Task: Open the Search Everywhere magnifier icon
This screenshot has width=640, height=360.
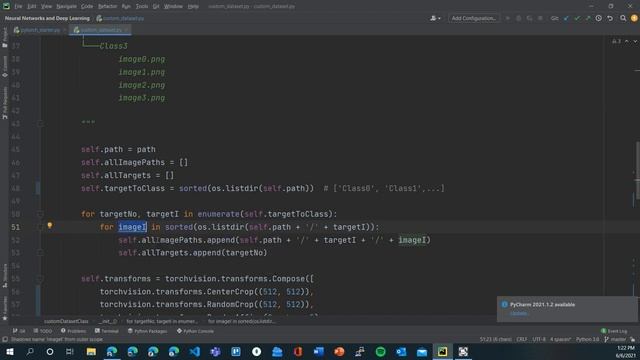Action: click(x=623, y=18)
